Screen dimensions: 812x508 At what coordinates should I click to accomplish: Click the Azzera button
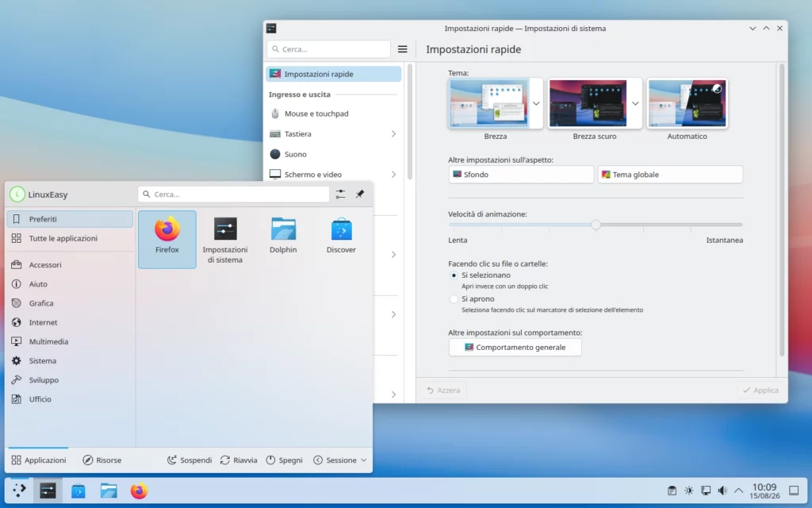coord(443,391)
